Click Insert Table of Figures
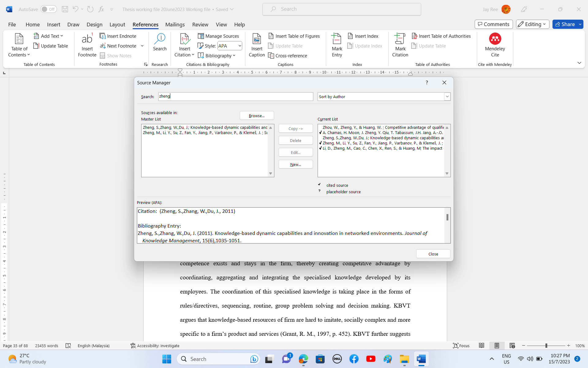The image size is (588, 368). [294, 36]
